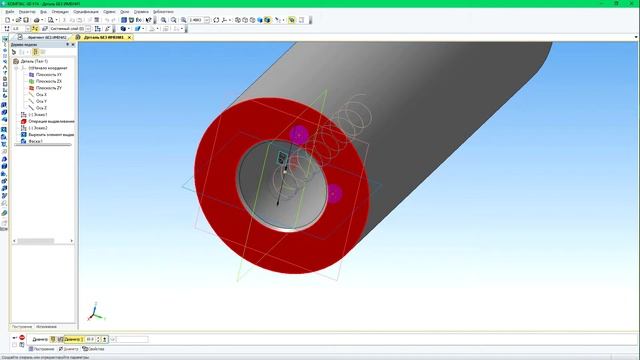Viewport: 640px width, 360px height.
Task: Open the scale value dropdown
Action: (x=207, y=20)
